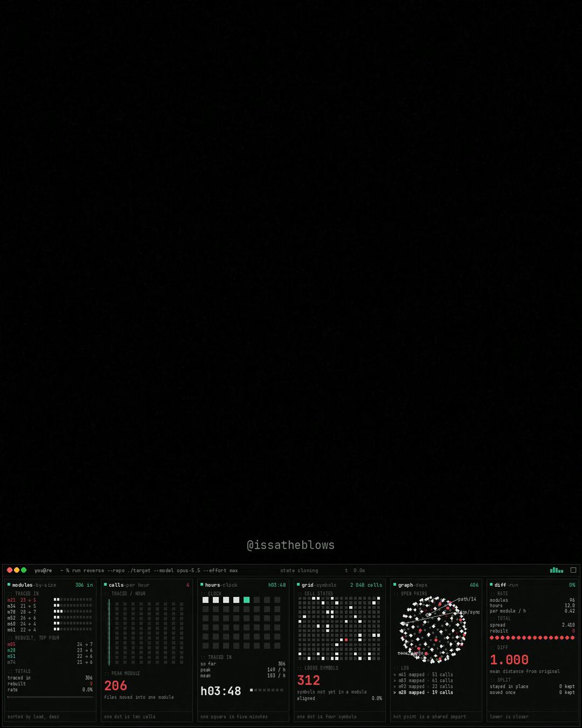Click the red 312 loose symbols value
Viewport: 582px width, 728px height.
pyautogui.click(x=309, y=681)
